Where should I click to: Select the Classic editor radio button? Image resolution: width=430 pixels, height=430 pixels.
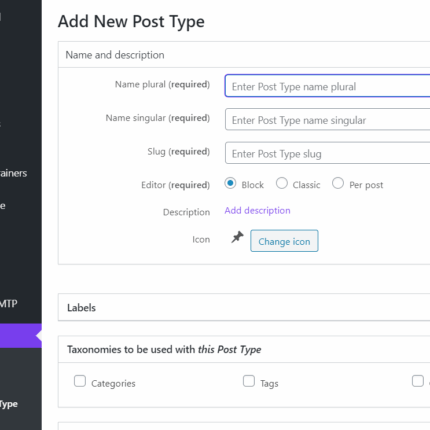click(x=282, y=183)
